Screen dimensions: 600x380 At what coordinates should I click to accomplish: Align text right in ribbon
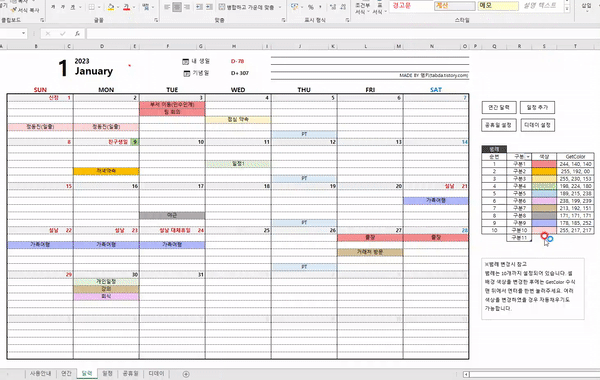(187, 7)
